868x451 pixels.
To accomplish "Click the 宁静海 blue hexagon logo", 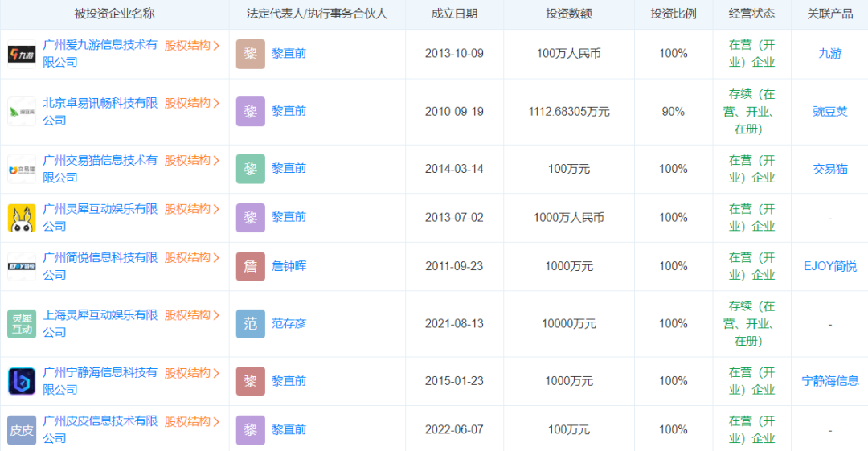I will coord(22,381).
